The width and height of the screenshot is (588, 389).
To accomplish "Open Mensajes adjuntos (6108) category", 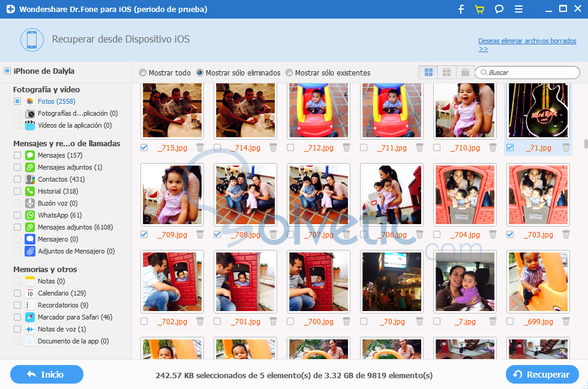I will [75, 227].
